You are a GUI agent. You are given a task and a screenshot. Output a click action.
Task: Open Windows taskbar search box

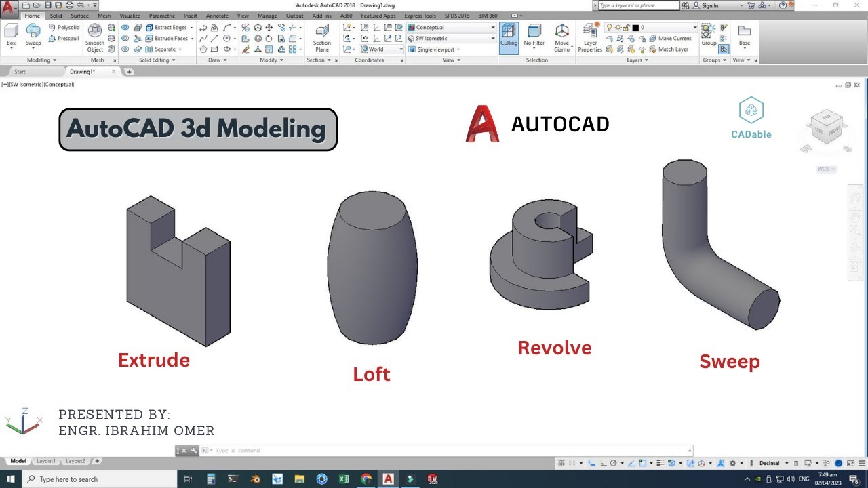[x=102, y=479]
